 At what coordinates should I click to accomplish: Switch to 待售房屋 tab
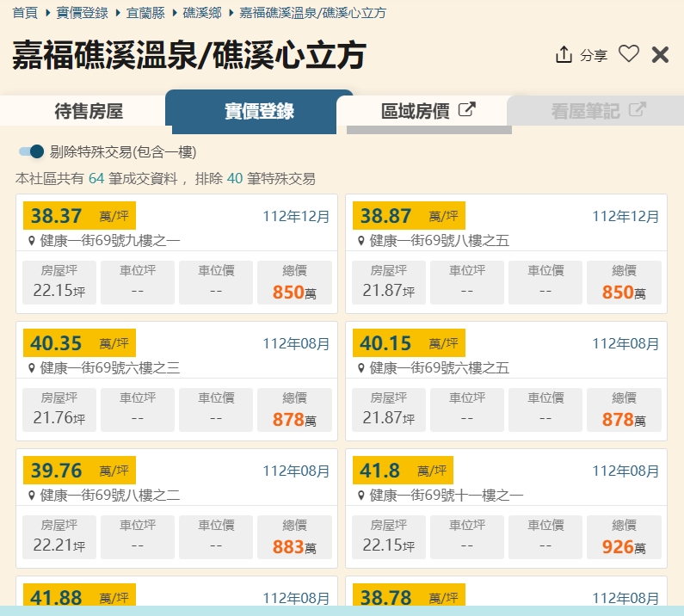coord(89,111)
